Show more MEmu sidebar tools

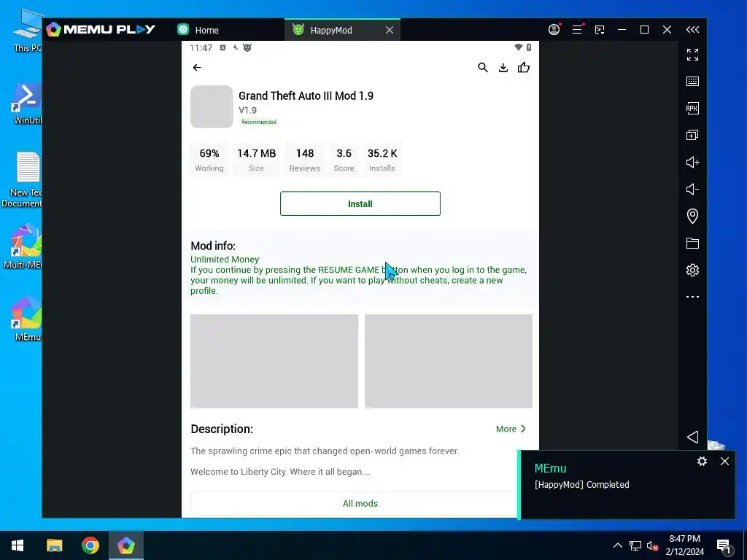coord(692,297)
